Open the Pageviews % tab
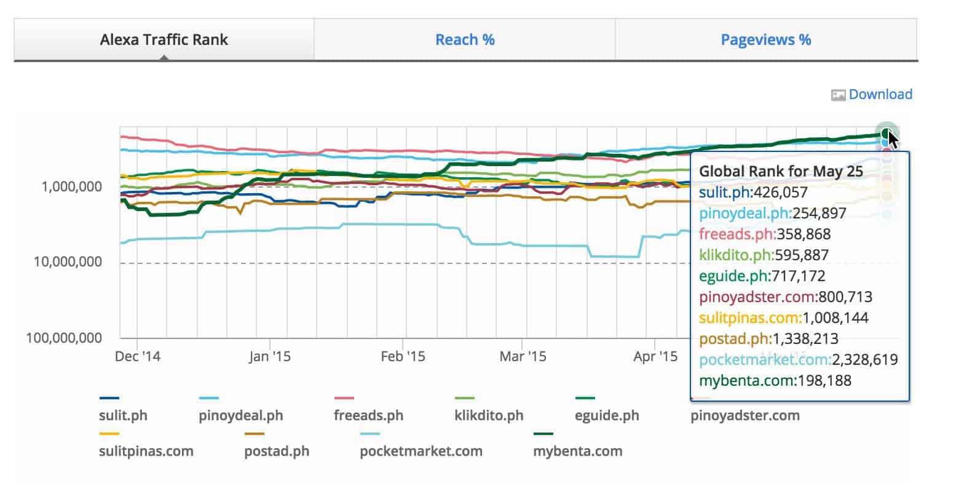980x491 pixels. (x=765, y=40)
